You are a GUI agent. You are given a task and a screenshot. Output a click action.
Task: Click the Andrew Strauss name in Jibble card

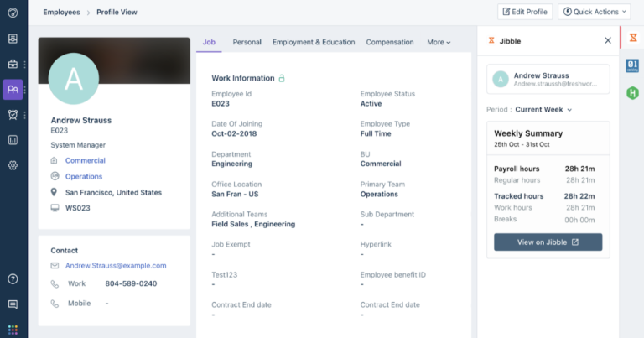(x=542, y=75)
